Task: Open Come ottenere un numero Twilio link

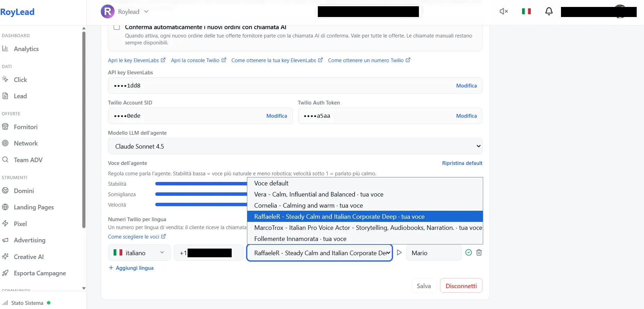Action: 369,60
